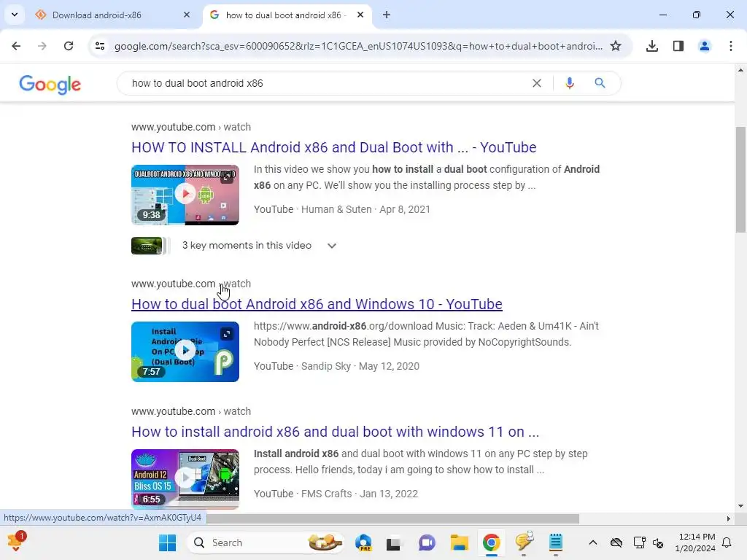Bookmark this page with the star
The image size is (747, 560).
[x=616, y=46]
